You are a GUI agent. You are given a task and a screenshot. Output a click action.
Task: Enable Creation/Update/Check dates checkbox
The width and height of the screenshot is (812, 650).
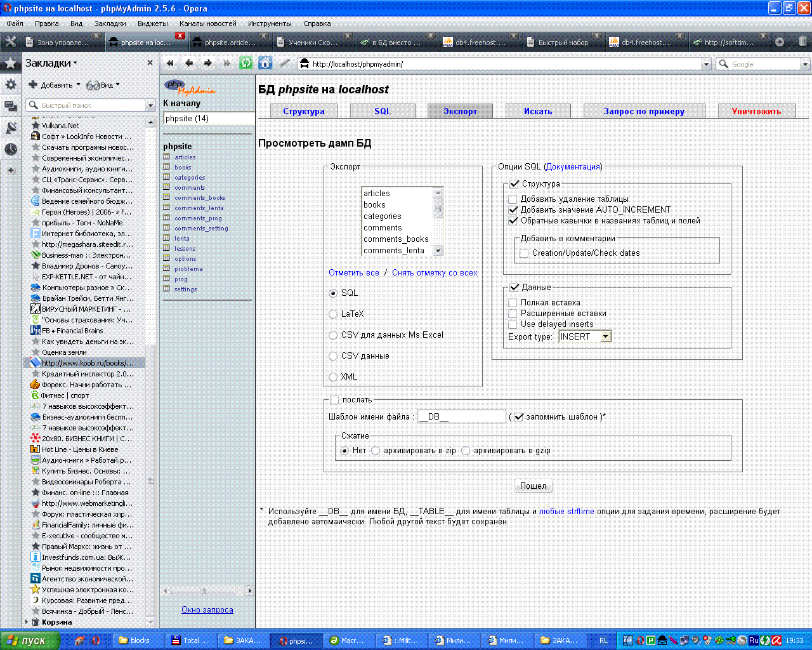[x=524, y=253]
